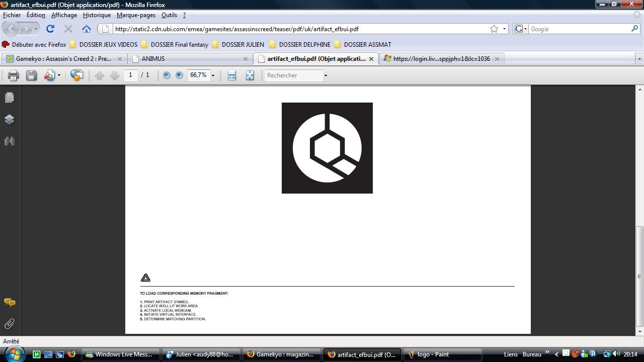This screenshot has height=362, width=644.
Task: Switch to Windows Live Messenger taskbar button
Action: (121, 354)
